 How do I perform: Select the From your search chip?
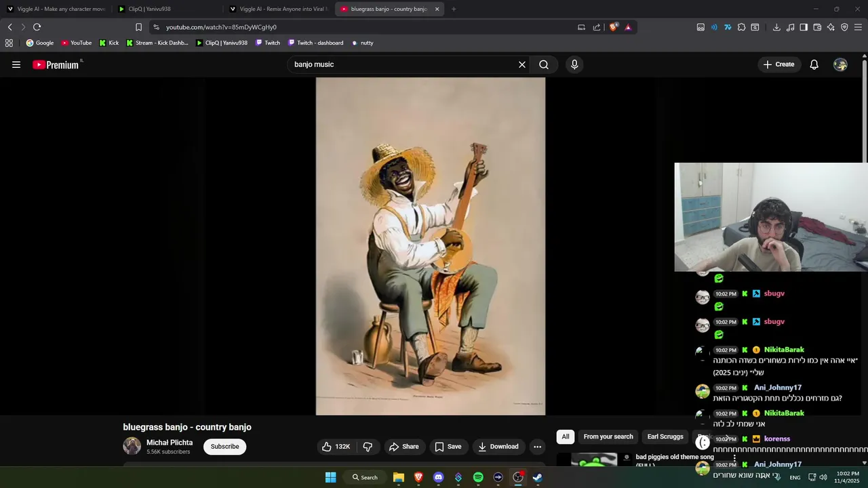tap(608, 436)
